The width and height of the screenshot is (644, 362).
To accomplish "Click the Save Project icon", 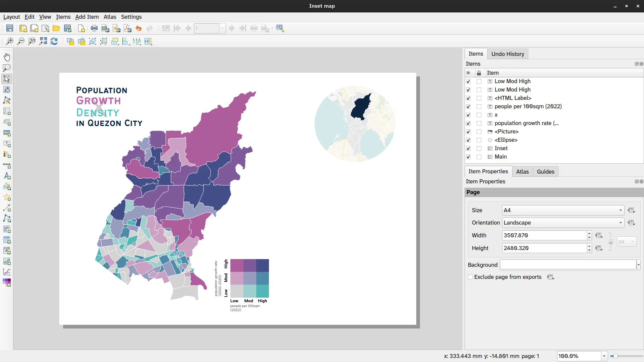I will (10, 28).
